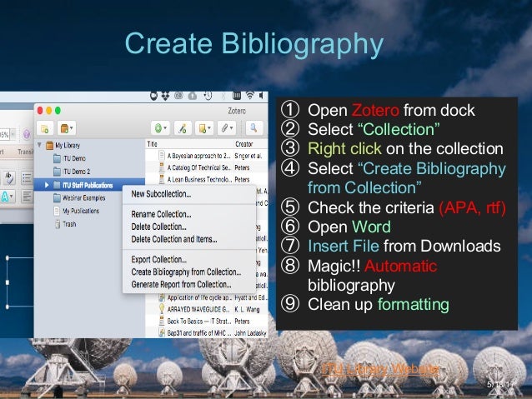532x399 pixels.
Task: Open My Publications in the sidebar
Action: pos(77,211)
